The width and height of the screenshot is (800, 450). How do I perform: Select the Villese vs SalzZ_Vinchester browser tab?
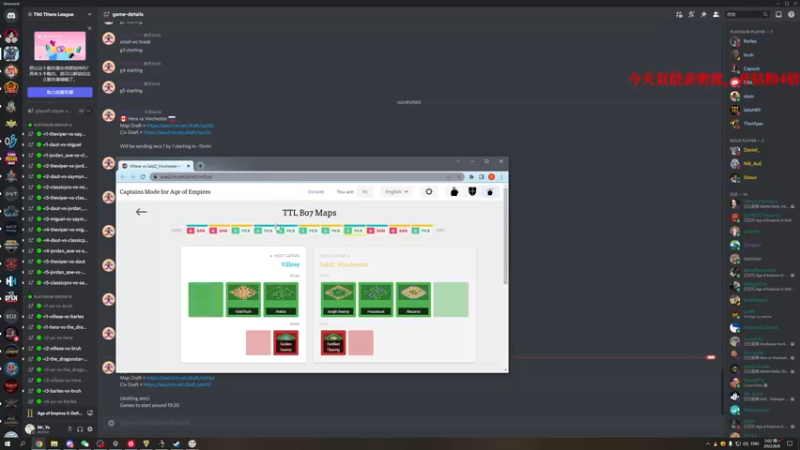tap(154, 166)
